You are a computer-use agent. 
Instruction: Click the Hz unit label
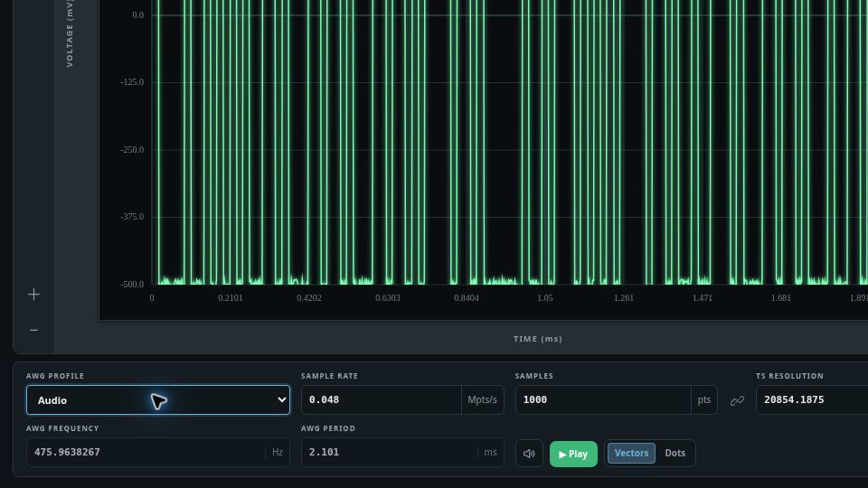tap(278, 453)
